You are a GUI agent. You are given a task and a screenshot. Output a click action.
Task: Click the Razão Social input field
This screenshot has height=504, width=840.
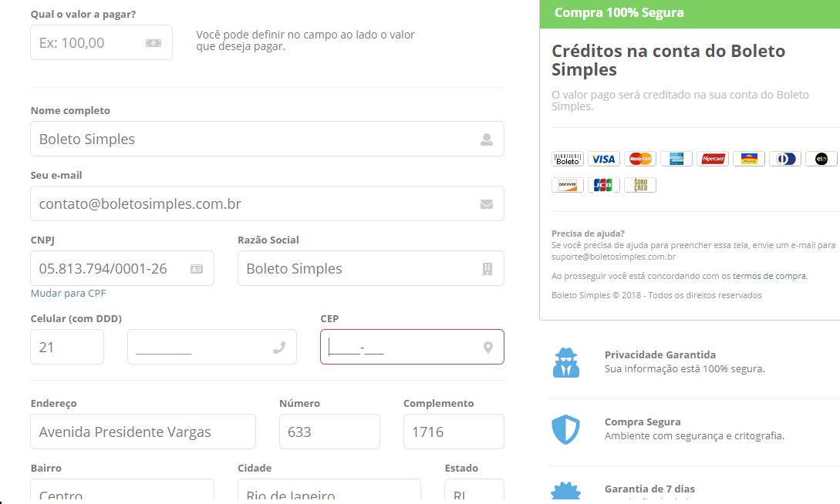point(371,269)
